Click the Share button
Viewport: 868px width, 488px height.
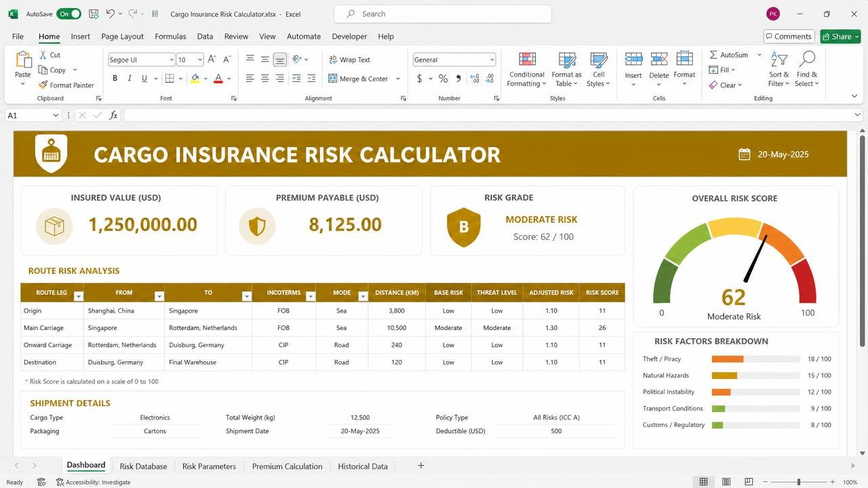coord(840,37)
